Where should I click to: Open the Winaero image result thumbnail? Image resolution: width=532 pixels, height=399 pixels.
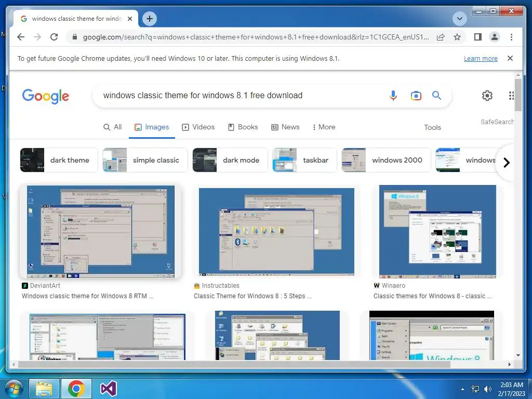(437, 232)
